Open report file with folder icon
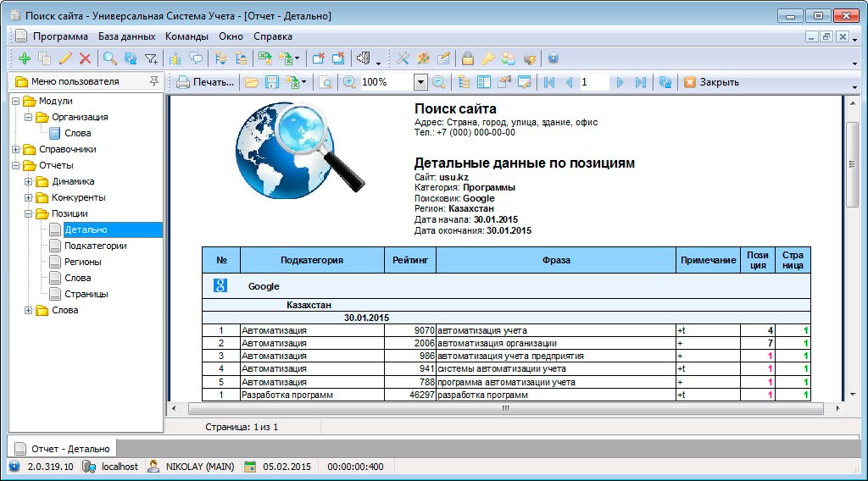This screenshot has height=481, width=868. 252,82
